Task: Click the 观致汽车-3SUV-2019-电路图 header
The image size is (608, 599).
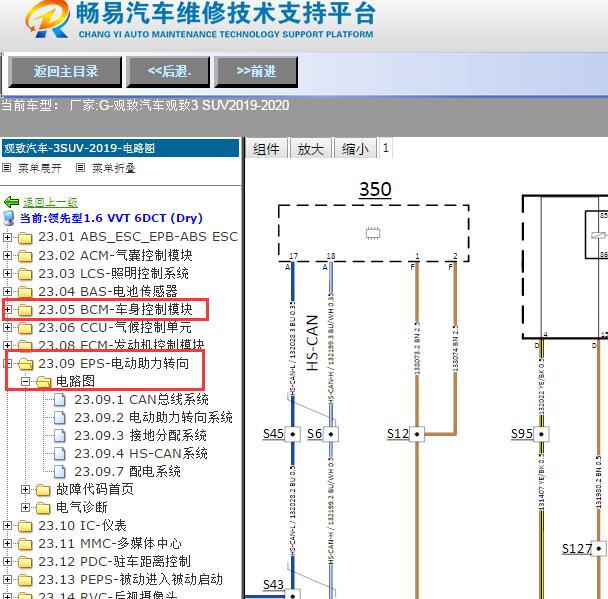Action: [x=120, y=148]
